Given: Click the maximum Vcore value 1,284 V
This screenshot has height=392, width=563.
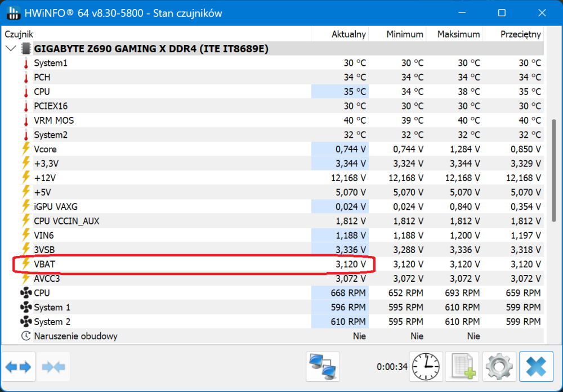Looking at the screenshot, I should (464, 149).
